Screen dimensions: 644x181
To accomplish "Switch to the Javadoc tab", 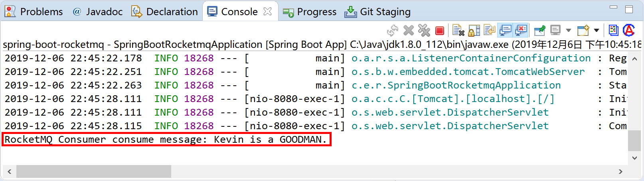I will 98,12.
